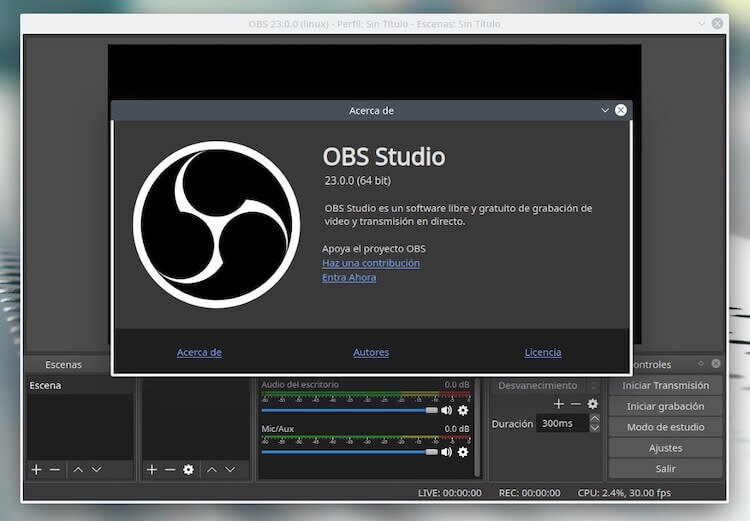
Task: Click Iniciar grabación button
Action: click(665, 407)
